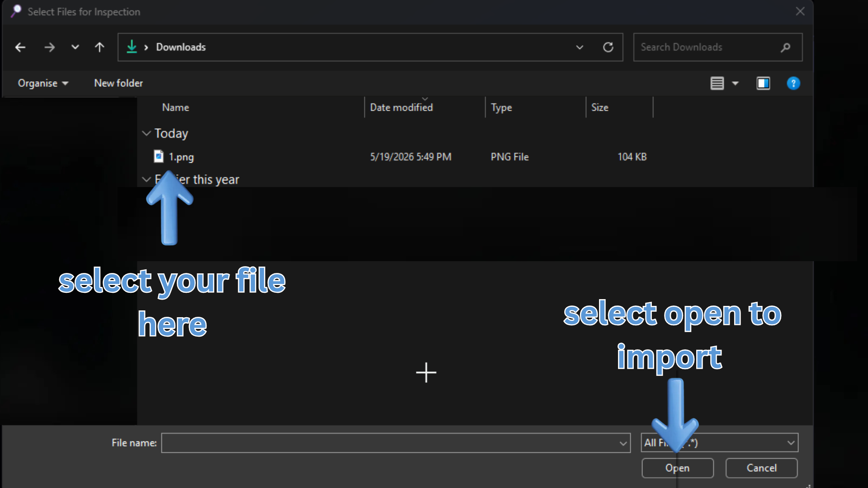
Task: Go back using the back arrow
Action: (20, 47)
